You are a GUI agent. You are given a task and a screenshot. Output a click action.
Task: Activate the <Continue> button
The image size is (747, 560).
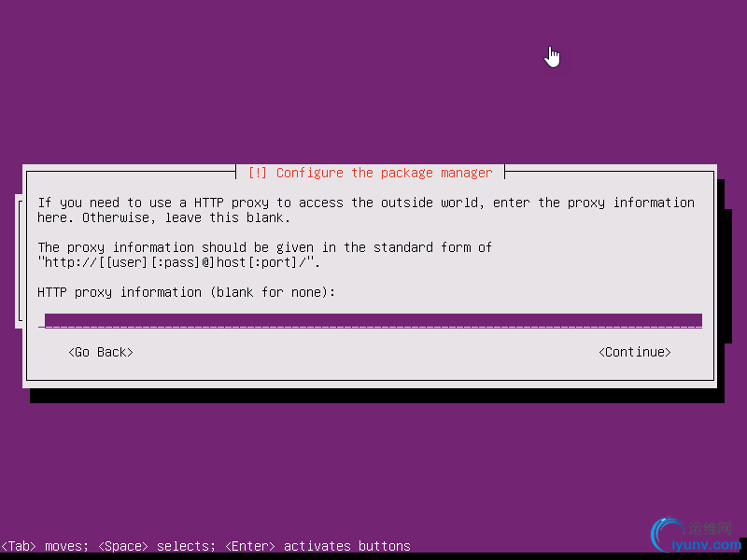(x=635, y=352)
